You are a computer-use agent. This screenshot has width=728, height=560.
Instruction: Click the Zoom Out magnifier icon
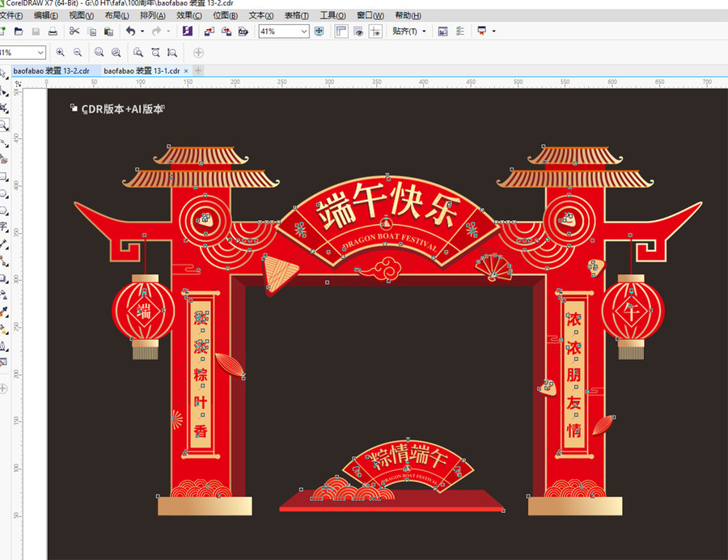tap(78, 53)
